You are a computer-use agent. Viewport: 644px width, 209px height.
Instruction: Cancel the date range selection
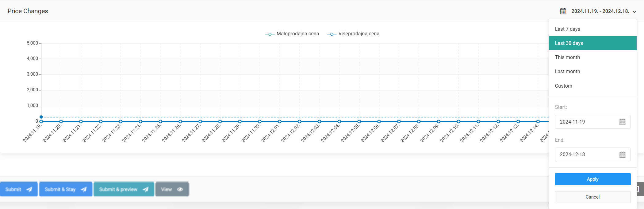click(x=592, y=197)
